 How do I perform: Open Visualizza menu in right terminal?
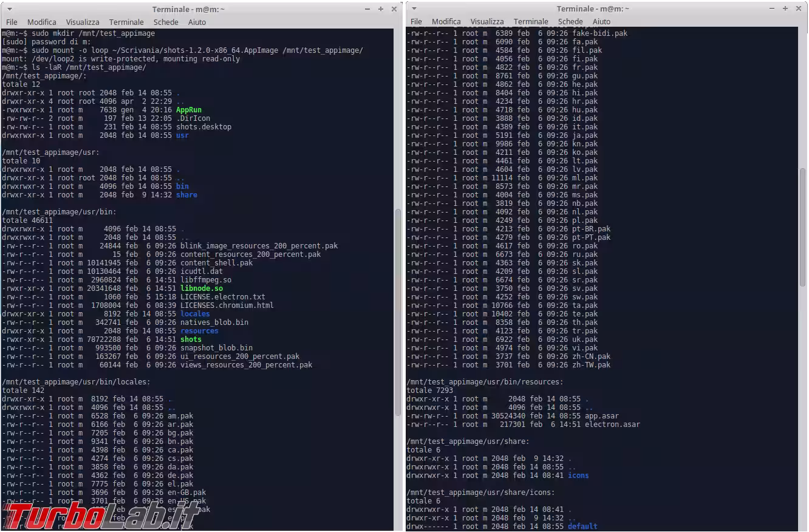(487, 21)
